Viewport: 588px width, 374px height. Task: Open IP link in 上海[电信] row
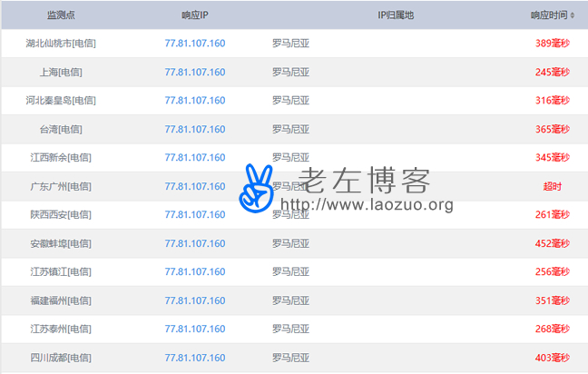pos(194,72)
